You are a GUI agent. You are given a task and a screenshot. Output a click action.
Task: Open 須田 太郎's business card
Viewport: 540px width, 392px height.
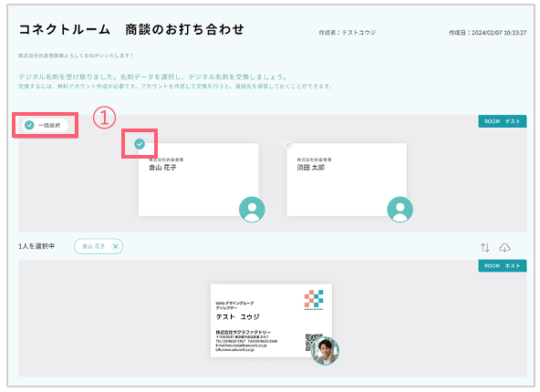pos(347,180)
